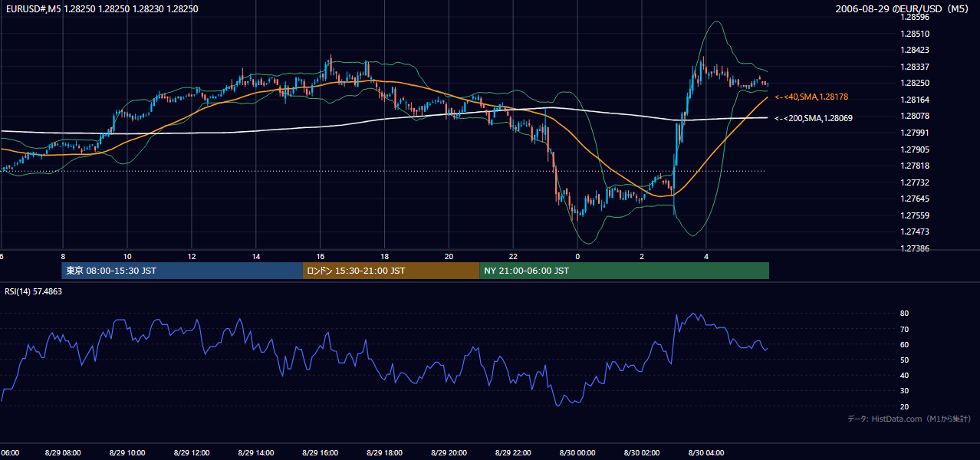Click the HistData.com data source note

(x=909, y=419)
